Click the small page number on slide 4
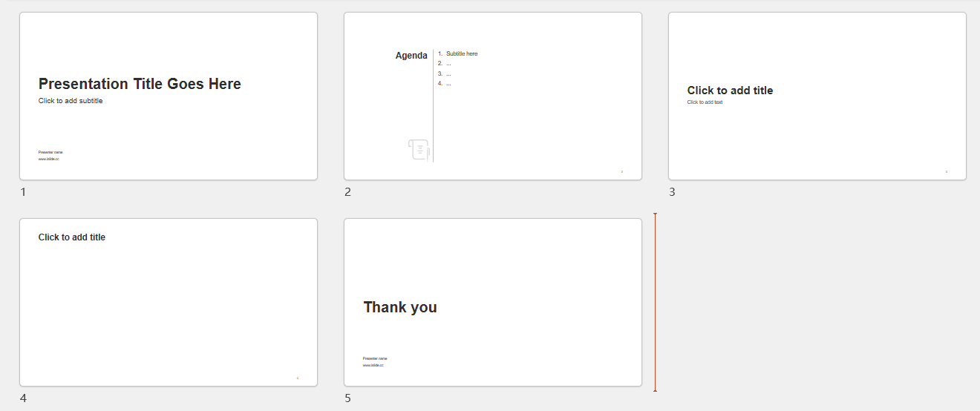 coord(298,378)
